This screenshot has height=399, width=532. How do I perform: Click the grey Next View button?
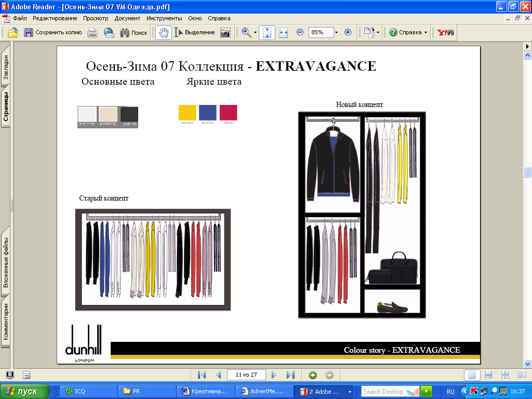[329, 375]
